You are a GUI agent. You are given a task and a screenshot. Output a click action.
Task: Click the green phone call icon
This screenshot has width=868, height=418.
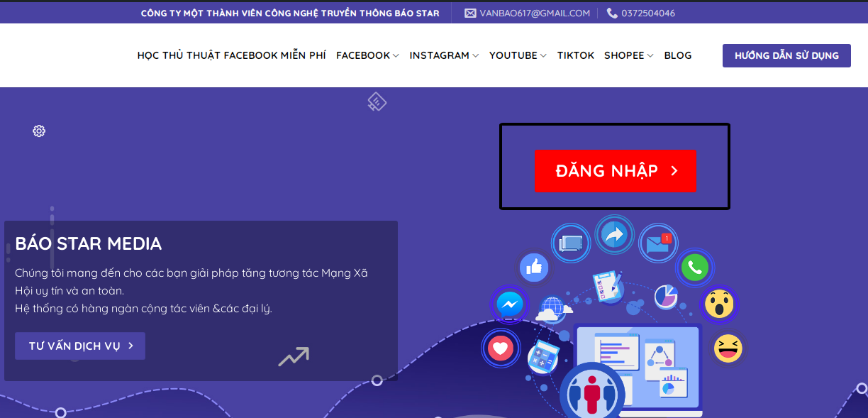694,268
